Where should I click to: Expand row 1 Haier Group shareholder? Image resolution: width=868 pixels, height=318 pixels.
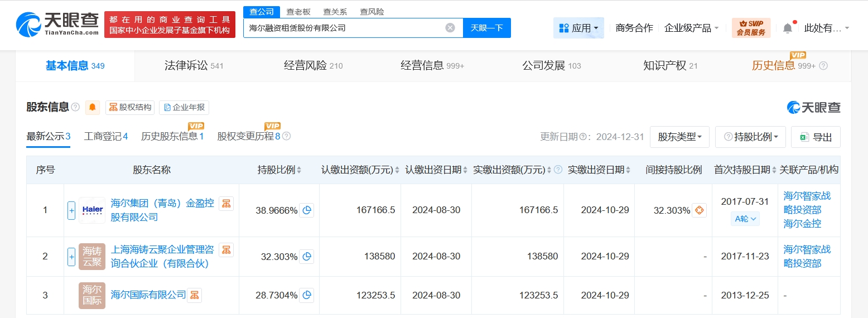(71, 210)
